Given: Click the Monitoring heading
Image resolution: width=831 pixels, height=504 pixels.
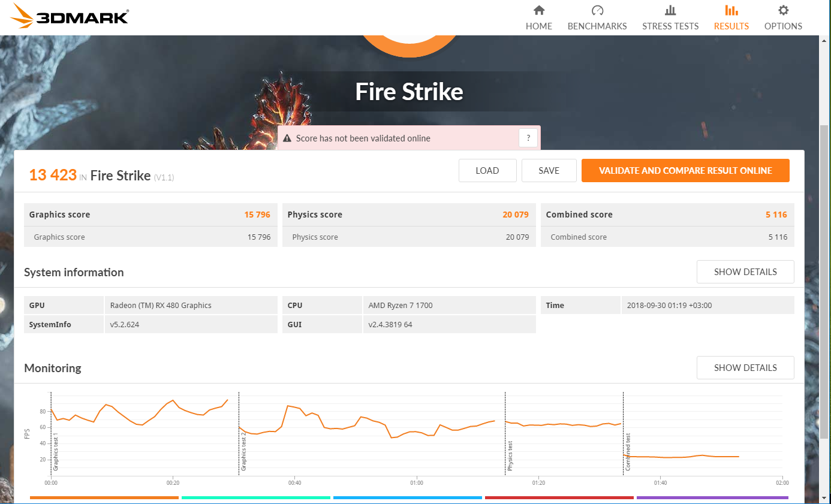Looking at the screenshot, I should click(53, 368).
